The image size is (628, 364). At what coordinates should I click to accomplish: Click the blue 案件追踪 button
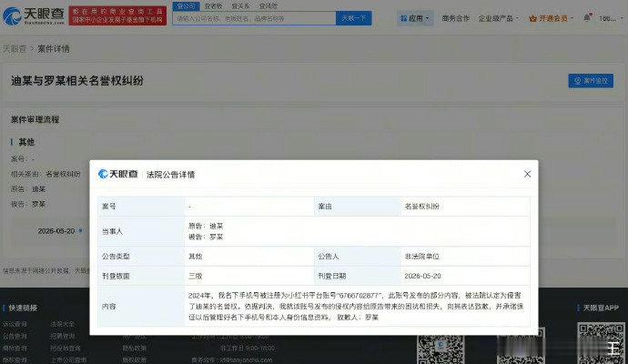coord(591,81)
